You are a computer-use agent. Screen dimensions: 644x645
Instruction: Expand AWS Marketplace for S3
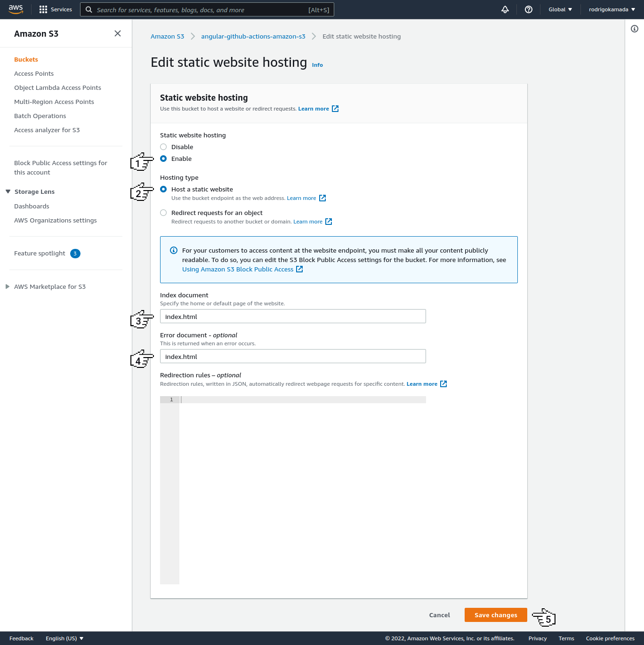(x=8, y=287)
